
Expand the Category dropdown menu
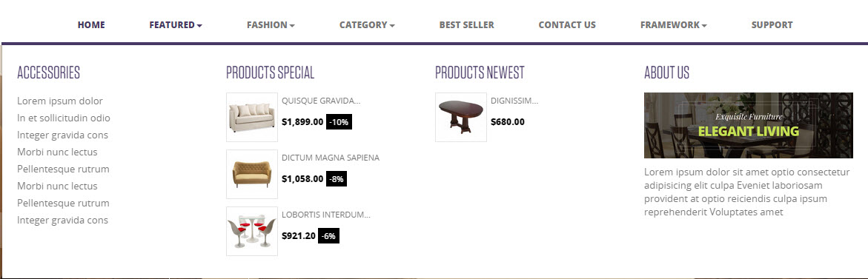367,25
